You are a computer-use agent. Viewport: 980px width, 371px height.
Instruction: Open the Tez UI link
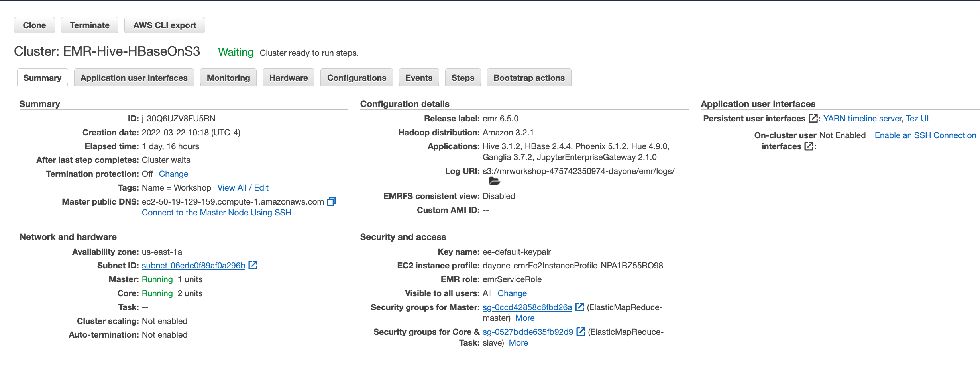[917, 119]
